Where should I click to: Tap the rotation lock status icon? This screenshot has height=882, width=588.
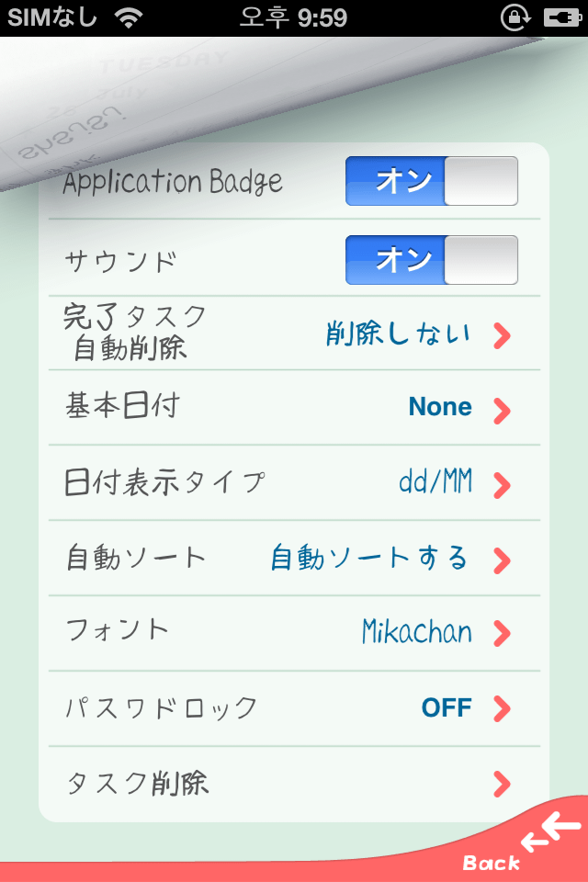[x=514, y=18]
